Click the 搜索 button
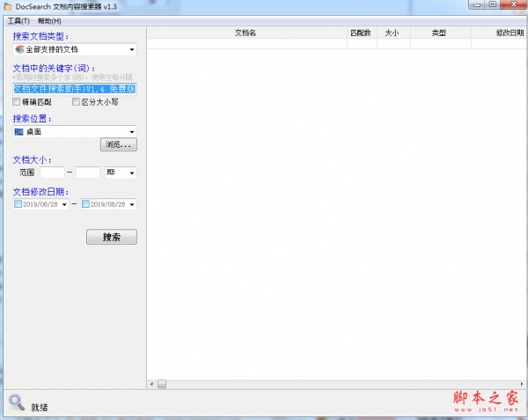Viewport: 528px width, 420px height. coord(112,237)
